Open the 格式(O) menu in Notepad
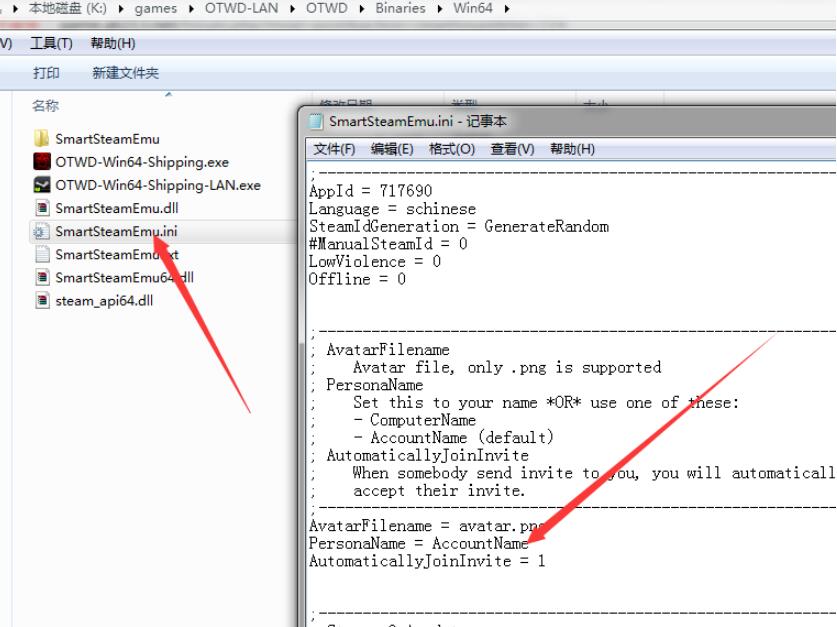This screenshot has width=837, height=627. tap(451, 149)
